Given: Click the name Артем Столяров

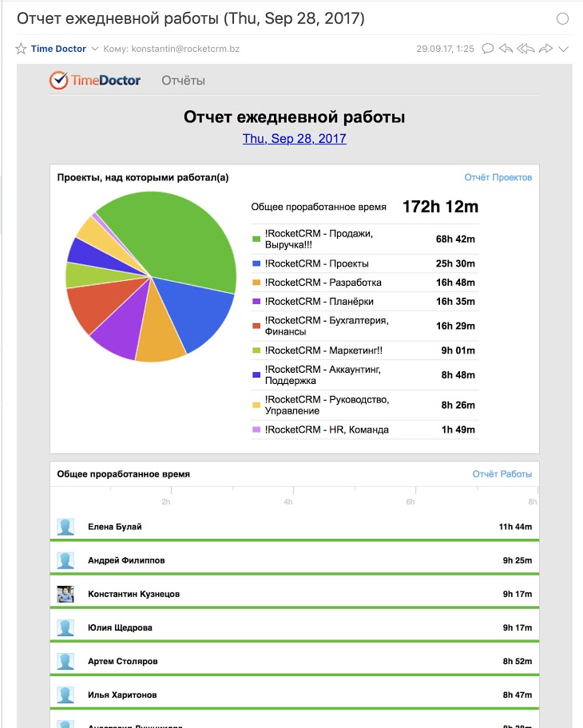Looking at the screenshot, I should coord(123,661).
